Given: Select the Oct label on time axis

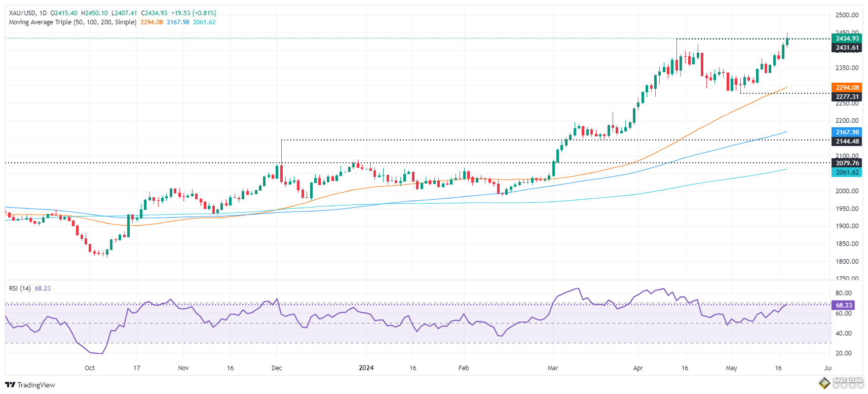Looking at the screenshot, I should [90, 368].
